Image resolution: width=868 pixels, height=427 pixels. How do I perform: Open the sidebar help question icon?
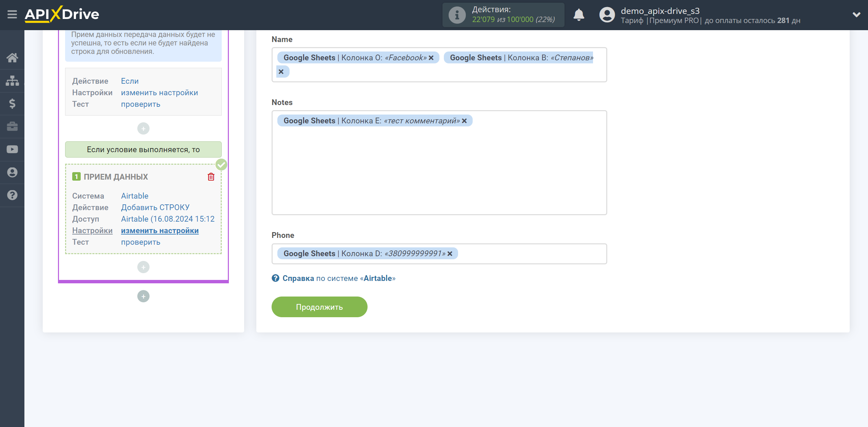click(x=12, y=195)
